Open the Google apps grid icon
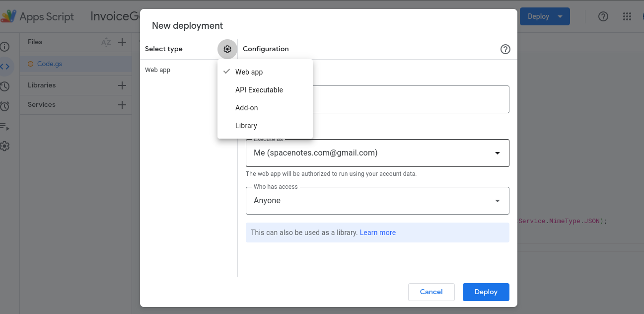This screenshot has width=644, height=314. (x=627, y=16)
